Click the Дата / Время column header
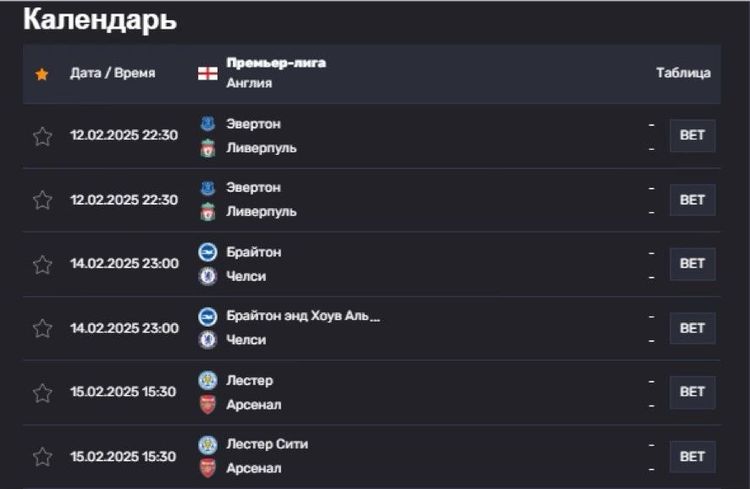 pyautogui.click(x=112, y=73)
